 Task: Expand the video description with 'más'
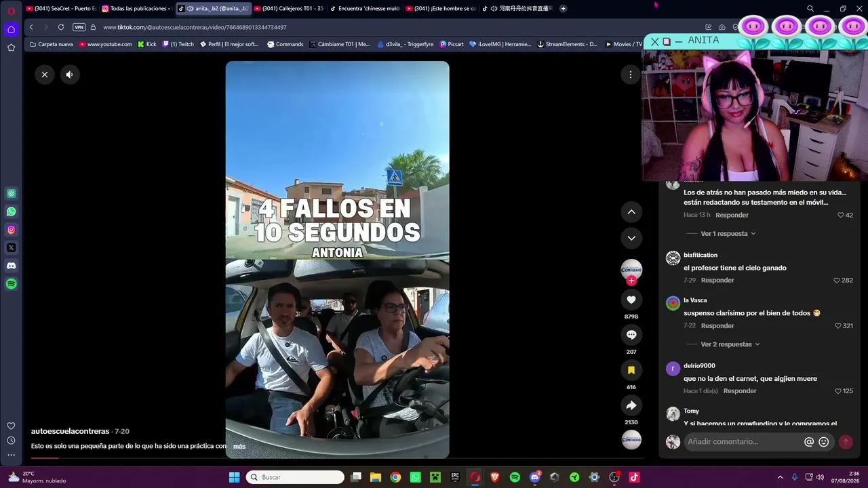239,447
